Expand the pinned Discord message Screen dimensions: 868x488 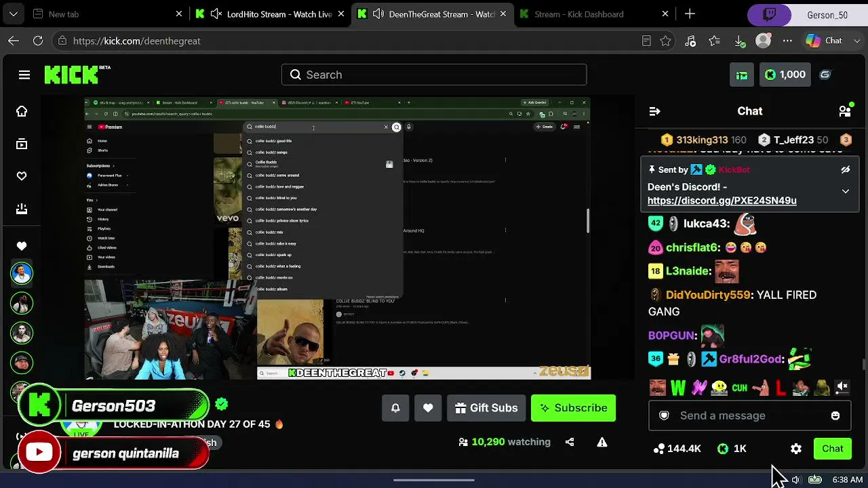click(x=845, y=192)
